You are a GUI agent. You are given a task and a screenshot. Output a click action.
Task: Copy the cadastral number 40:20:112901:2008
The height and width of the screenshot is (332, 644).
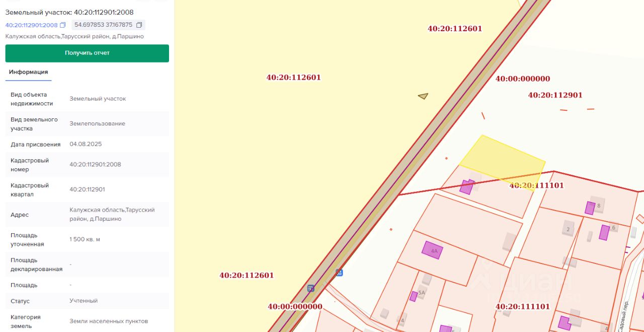(x=63, y=25)
